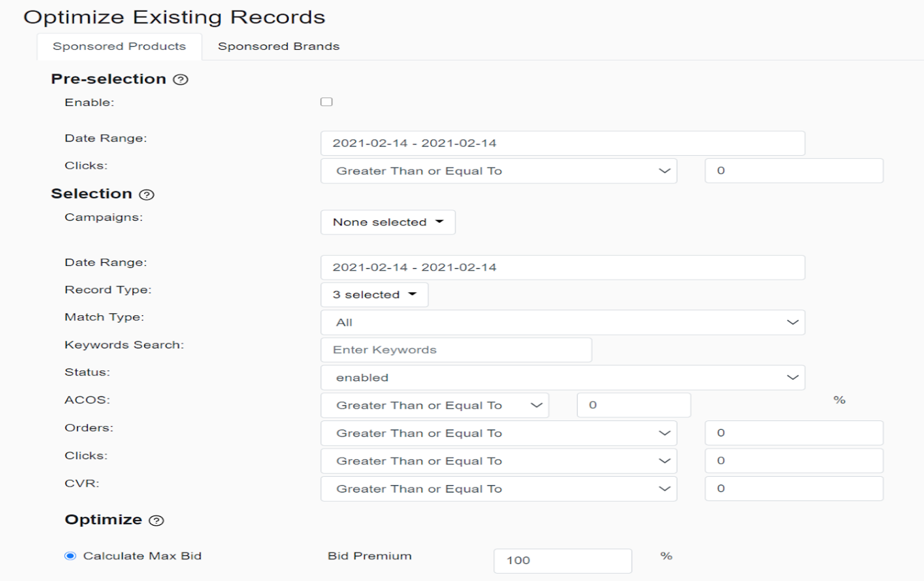Enable the Pre-selection checkbox
The width and height of the screenshot is (924, 581).
coord(326,102)
